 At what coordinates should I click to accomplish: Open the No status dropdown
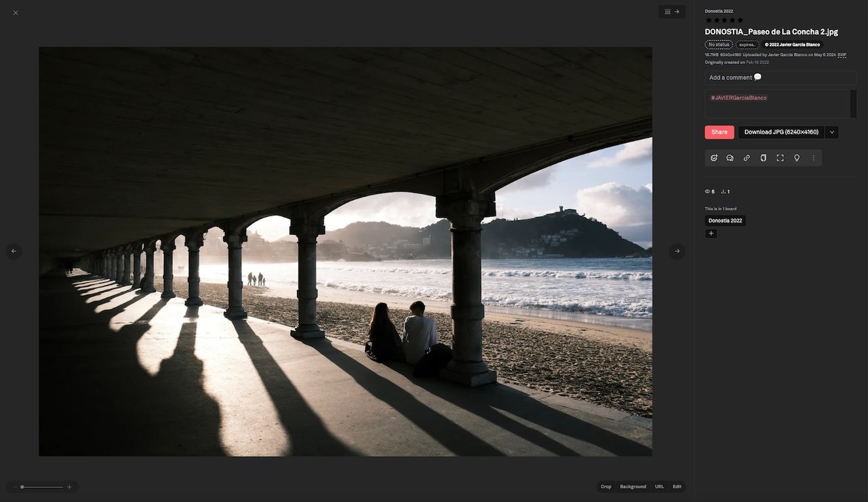pyautogui.click(x=719, y=45)
